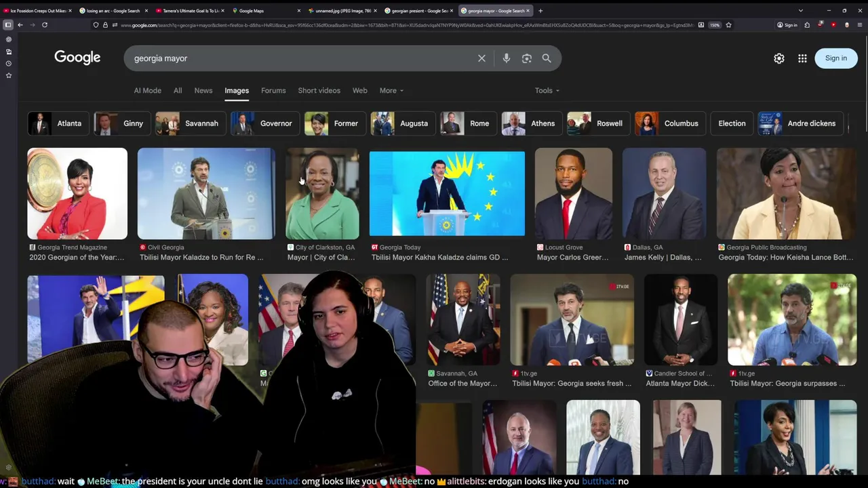Open the City of Clarkston mayor thumbnail

tap(322, 193)
